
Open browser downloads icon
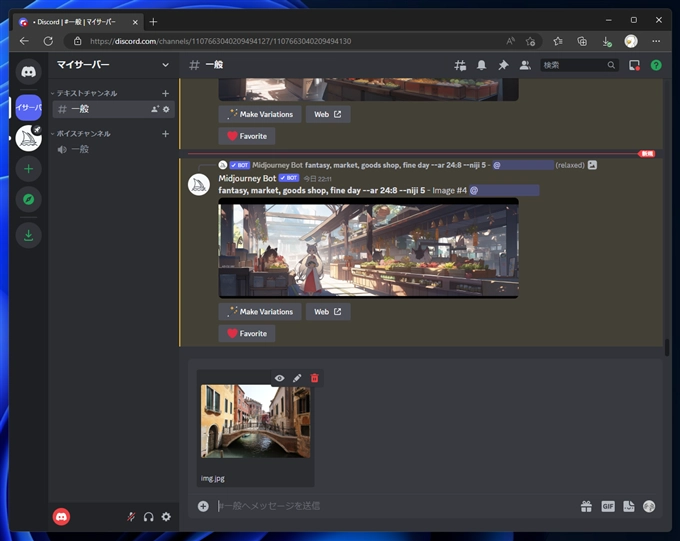607,41
